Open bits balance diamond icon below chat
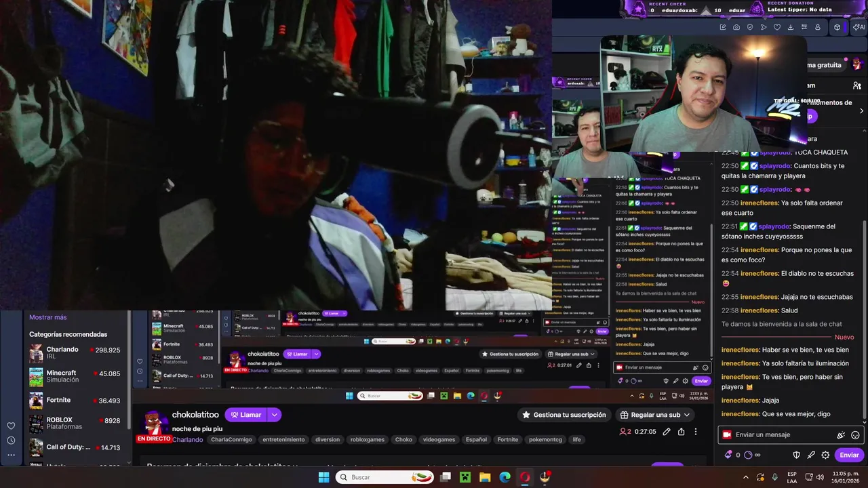The height and width of the screenshot is (488, 868). [728, 455]
